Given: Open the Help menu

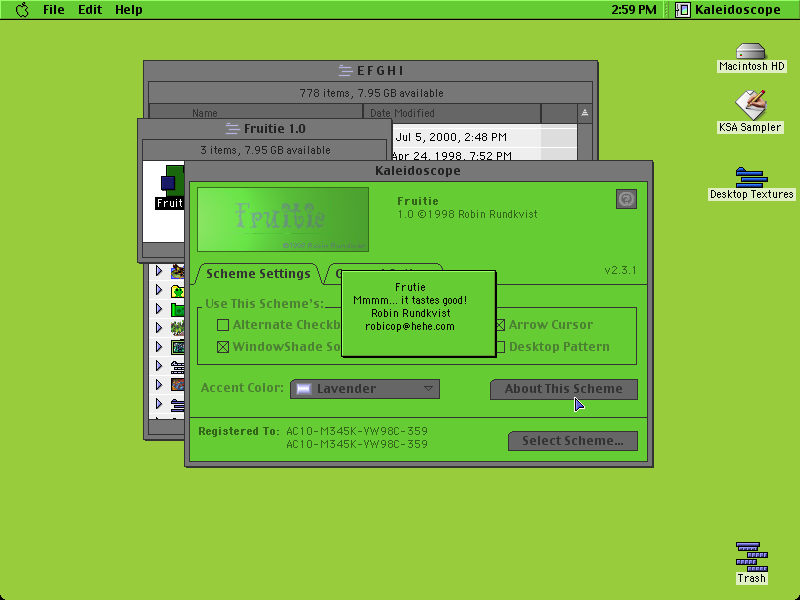Looking at the screenshot, I should pos(129,10).
